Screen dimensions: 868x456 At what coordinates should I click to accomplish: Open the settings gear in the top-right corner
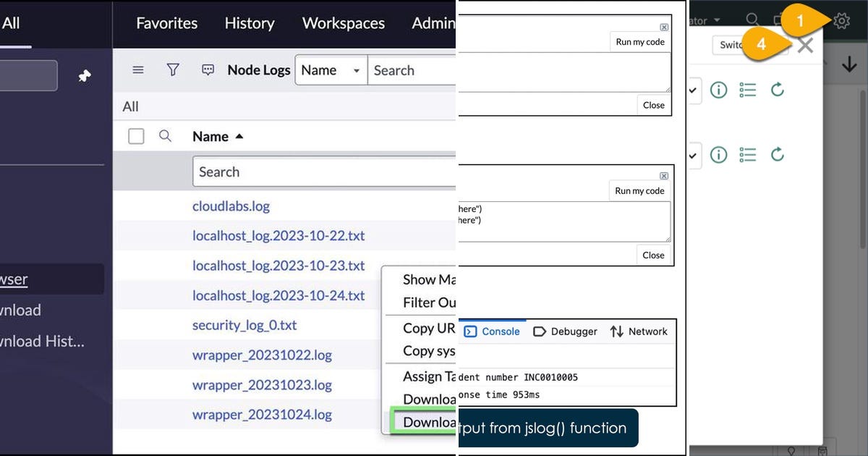coord(841,22)
